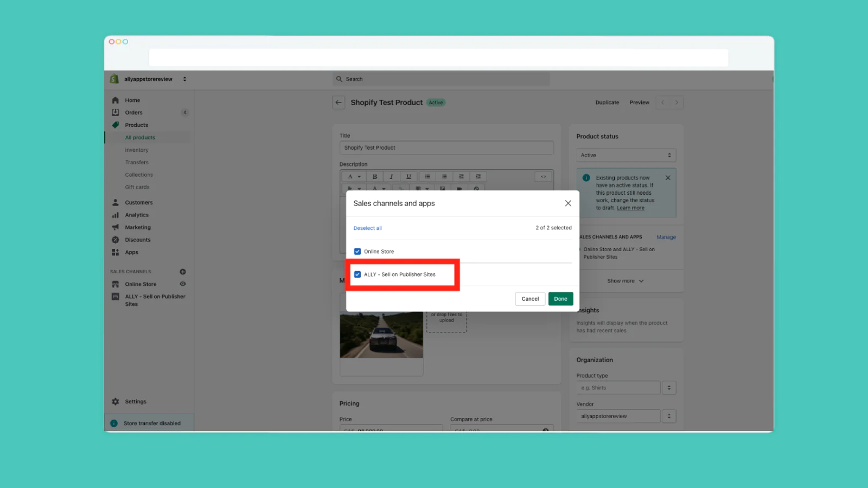This screenshot has width=868, height=488.
Task: Click the outdent icon in editor toolbar
Action: [x=461, y=177]
